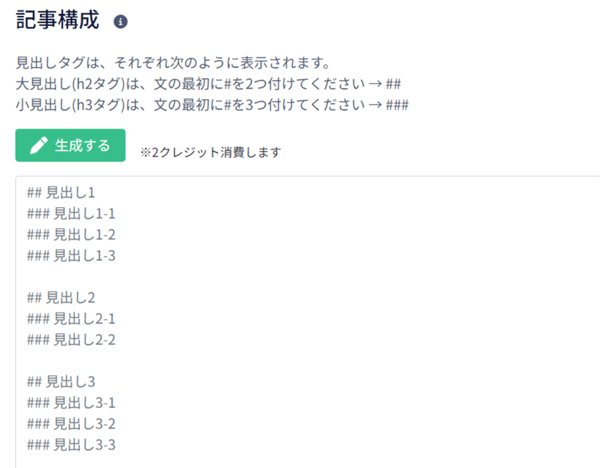Click the 小見出し(h3タグ) instruction line
Viewport: 600px width, 468px height.
[212, 104]
